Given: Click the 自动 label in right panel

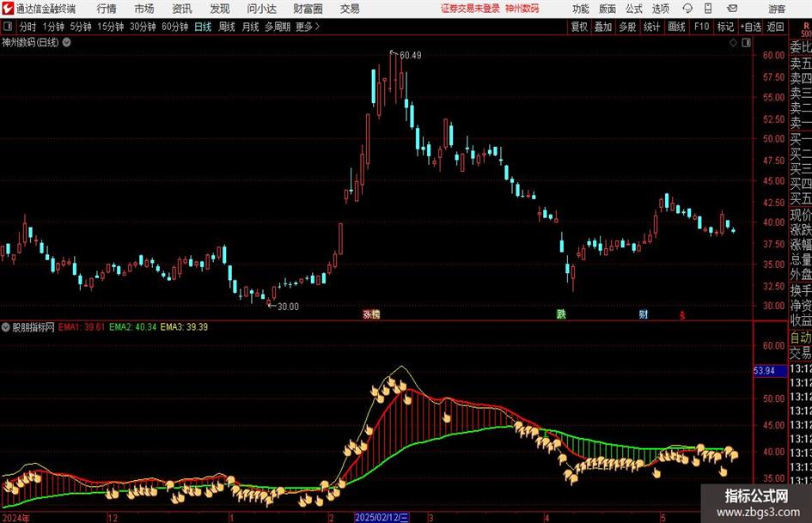Looking at the screenshot, I should click(801, 338).
